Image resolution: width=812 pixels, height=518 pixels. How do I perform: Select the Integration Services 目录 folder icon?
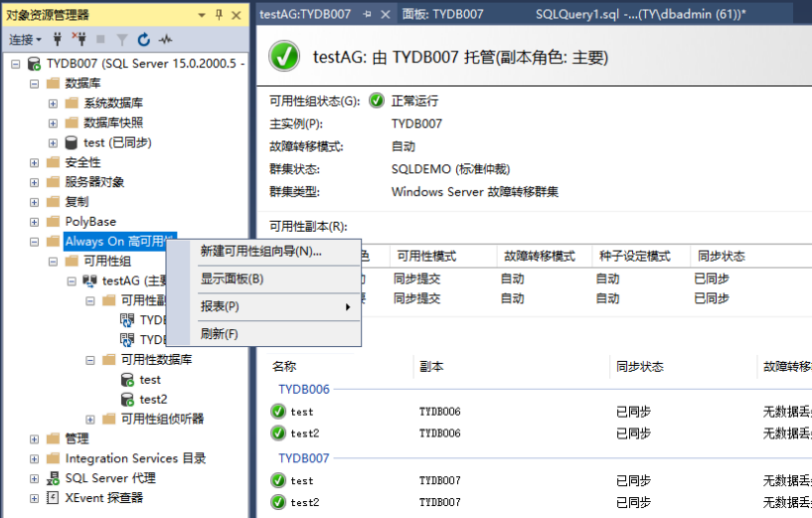(53, 458)
